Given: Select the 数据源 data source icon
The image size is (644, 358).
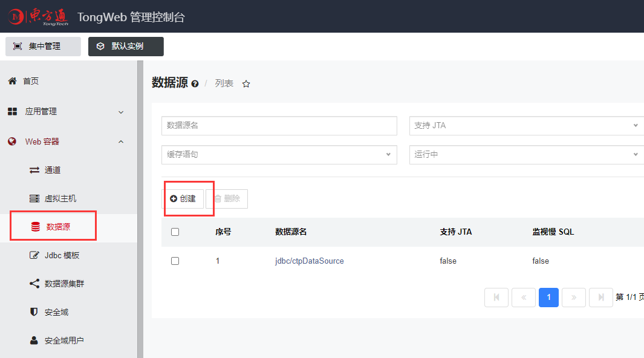Looking at the screenshot, I should click(35, 225).
